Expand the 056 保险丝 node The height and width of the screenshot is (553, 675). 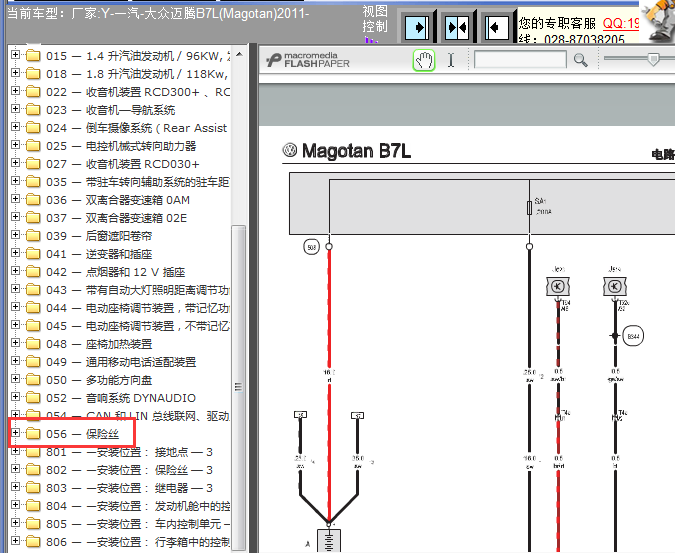[x=15, y=433]
